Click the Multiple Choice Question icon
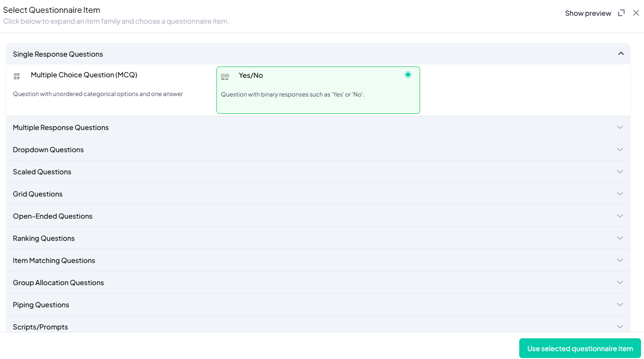The height and width of the screenshot is (359, 644). pyautogui.click(x=17, y=76)
